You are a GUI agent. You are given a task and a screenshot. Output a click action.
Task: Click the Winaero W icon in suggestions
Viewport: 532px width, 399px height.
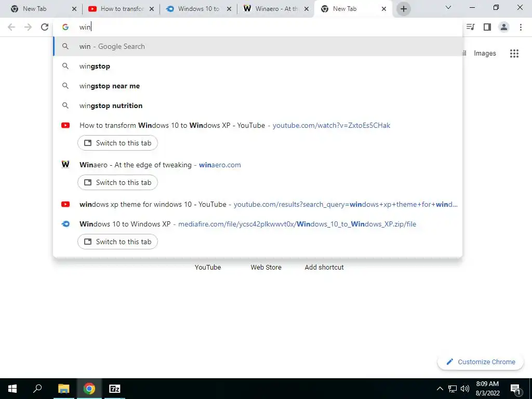tap(65, 165)
